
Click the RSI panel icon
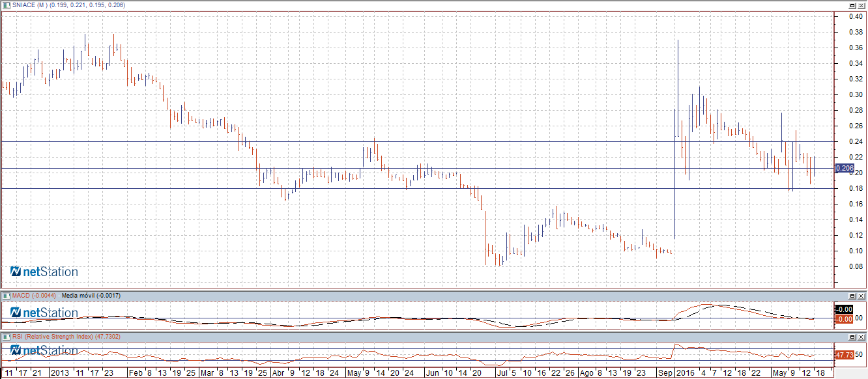pyautogui.click(x=6, y=337)
